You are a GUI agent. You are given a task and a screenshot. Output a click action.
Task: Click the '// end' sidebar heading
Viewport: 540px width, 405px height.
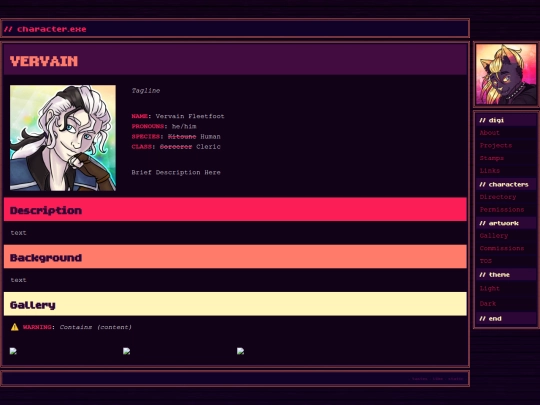point(490,319)
